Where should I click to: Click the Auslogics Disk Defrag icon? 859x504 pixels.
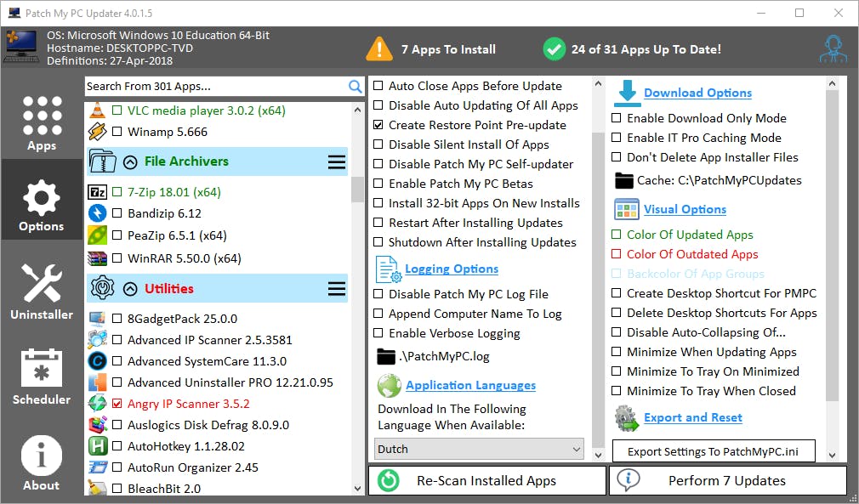(97, 425)
